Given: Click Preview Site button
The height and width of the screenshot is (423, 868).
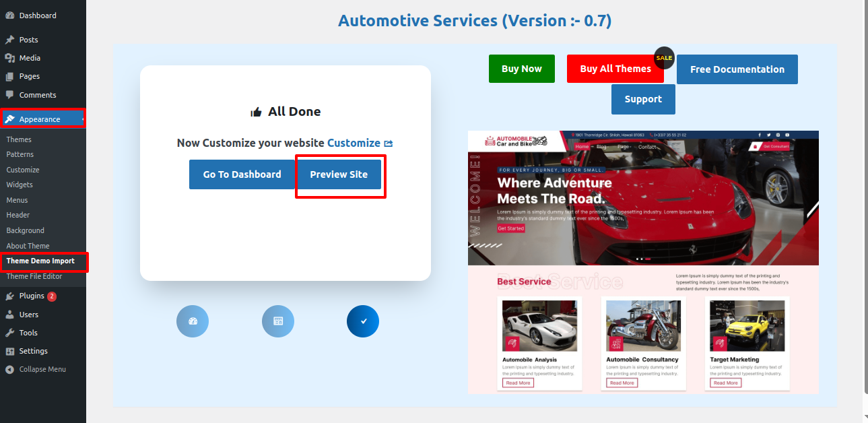Looking at the screenshot, I should click(339, 174).
